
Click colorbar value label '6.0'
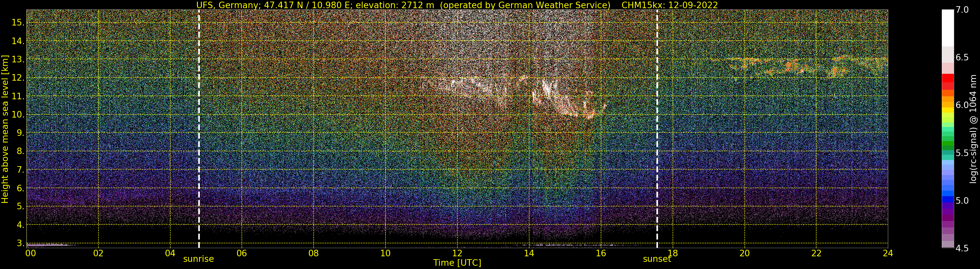tap(962, 105)
